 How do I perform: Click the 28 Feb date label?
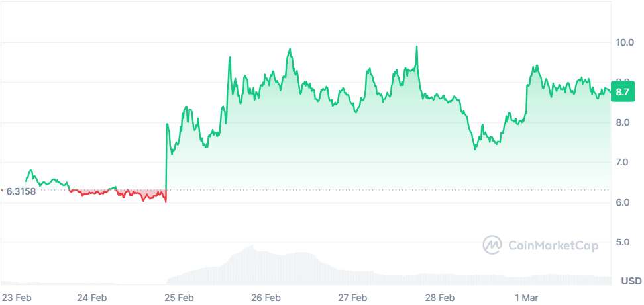[439, 298]
